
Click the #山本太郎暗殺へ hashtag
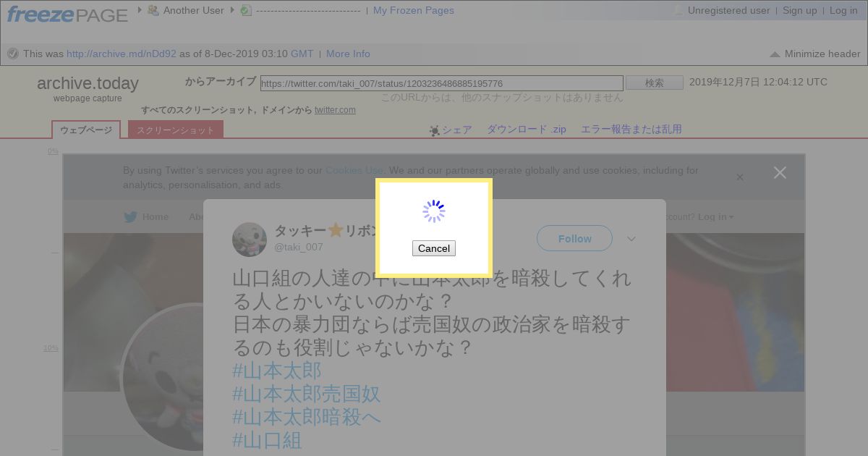tap(307, 418)
